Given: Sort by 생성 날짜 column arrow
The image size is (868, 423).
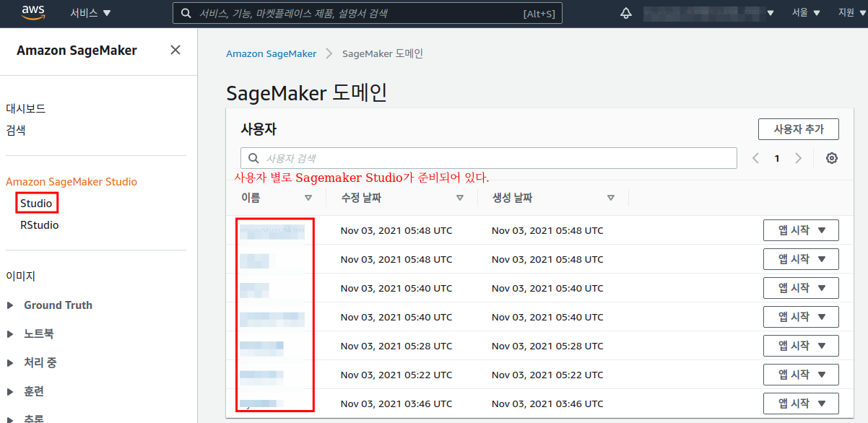Looking at the screenshot, I should click(x=611, y=198).
